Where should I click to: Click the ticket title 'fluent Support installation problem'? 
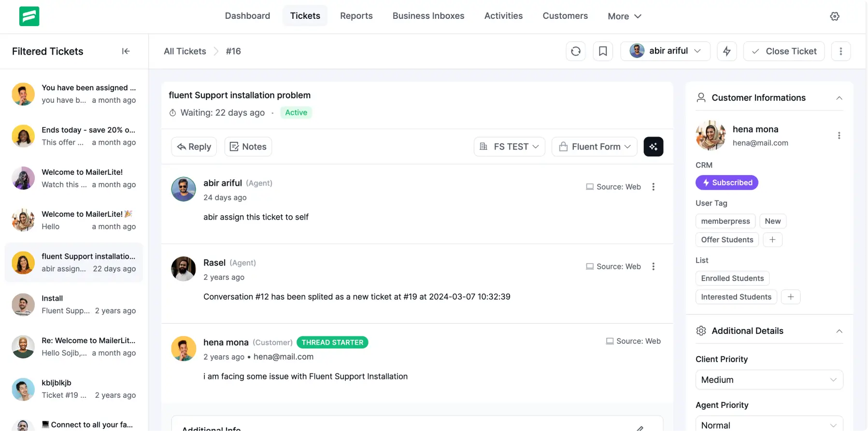(240, 95)
